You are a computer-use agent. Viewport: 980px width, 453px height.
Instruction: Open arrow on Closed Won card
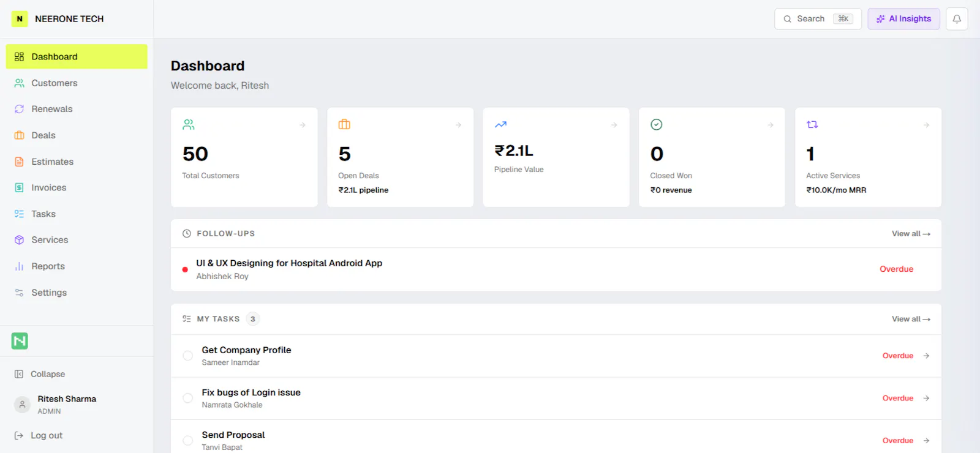[x=770, y=125]
